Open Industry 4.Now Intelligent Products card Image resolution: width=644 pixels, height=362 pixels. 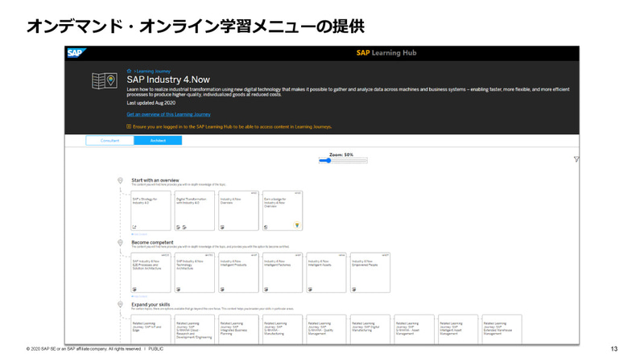[238, 273]
